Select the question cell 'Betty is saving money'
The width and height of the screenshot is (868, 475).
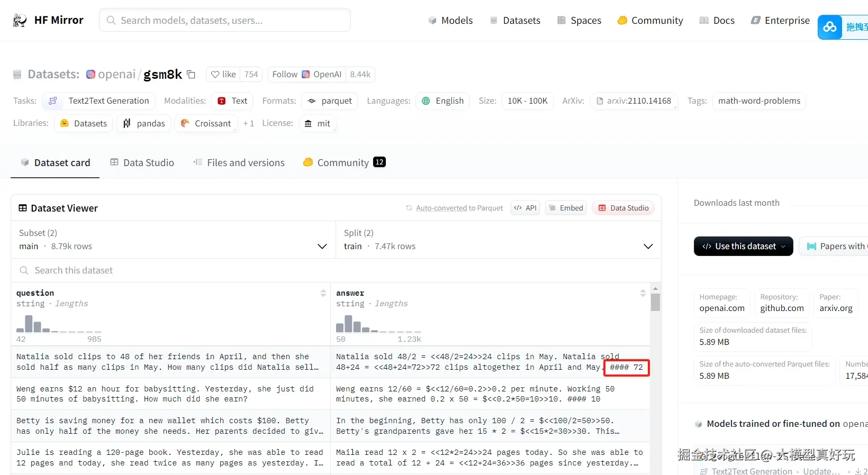click(171, 426)
